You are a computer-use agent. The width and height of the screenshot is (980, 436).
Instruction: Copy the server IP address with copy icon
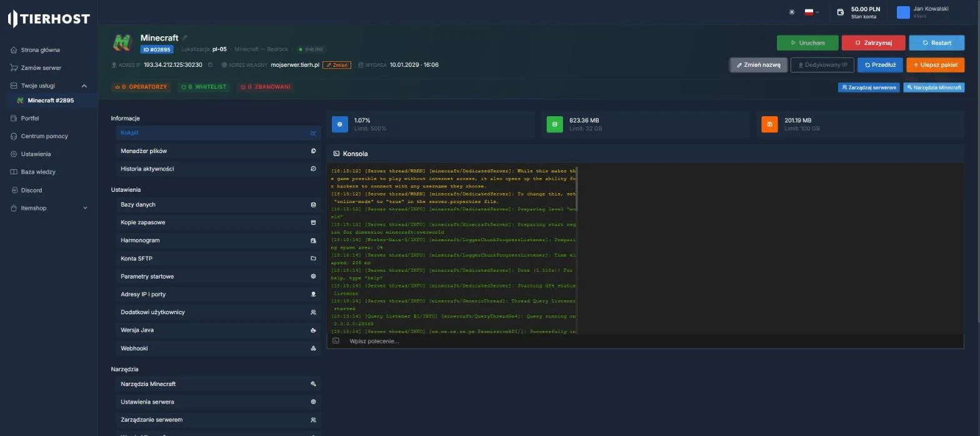pos(211,65)
